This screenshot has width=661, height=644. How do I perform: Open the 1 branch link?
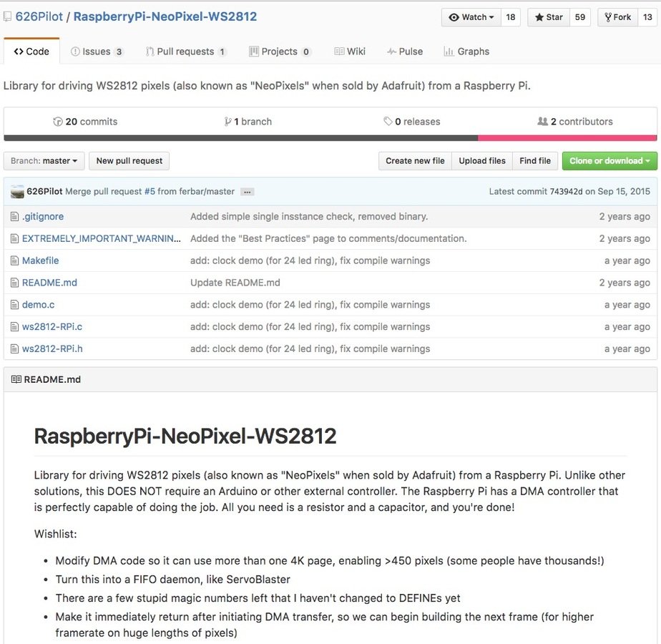point(248,122)
